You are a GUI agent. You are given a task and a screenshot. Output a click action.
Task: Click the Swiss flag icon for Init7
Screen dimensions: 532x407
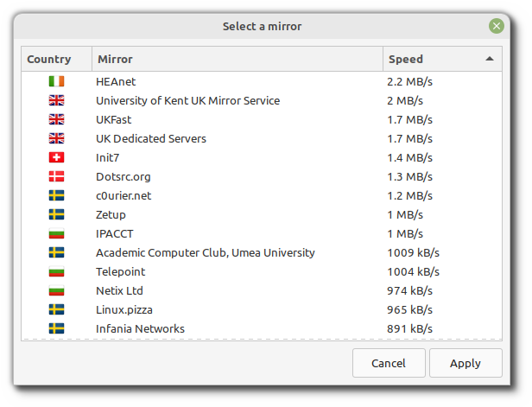point(56,157)
